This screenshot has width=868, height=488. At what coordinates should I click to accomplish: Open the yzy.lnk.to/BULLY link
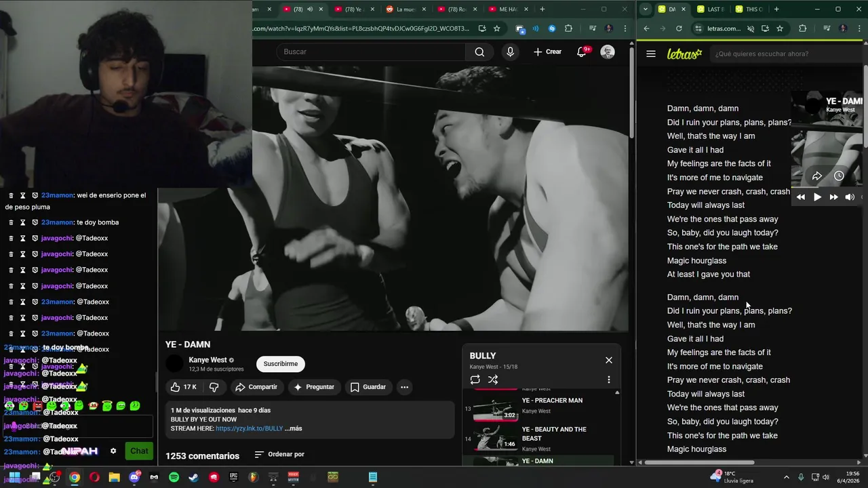point(249,428)
